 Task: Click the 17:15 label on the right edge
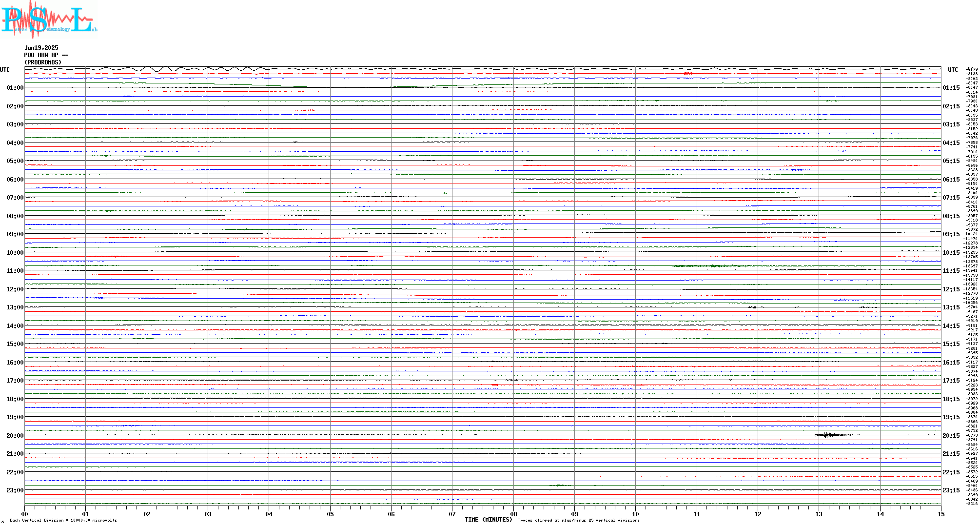coord(951,381)
